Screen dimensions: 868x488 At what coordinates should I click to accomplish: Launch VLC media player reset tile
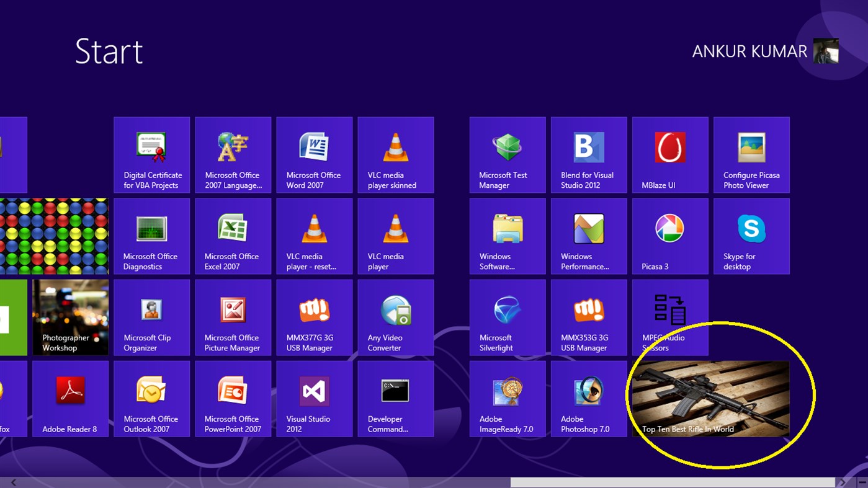coord(315,236)
